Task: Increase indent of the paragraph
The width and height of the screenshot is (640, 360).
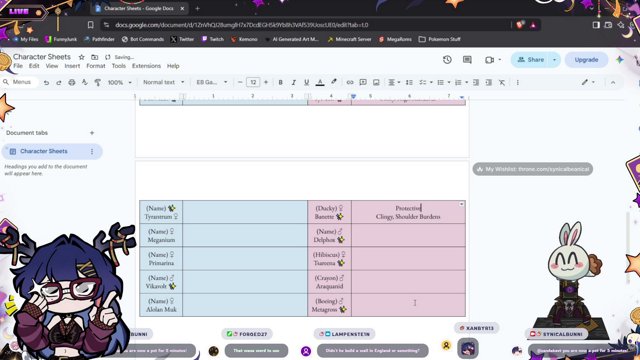Action: coord(489,82)
